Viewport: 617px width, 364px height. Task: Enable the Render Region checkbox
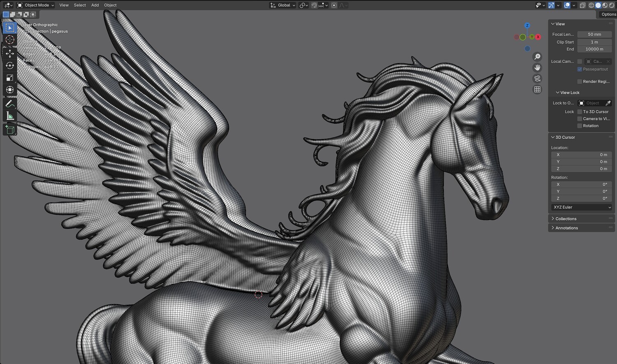click(x=580, y=81)
